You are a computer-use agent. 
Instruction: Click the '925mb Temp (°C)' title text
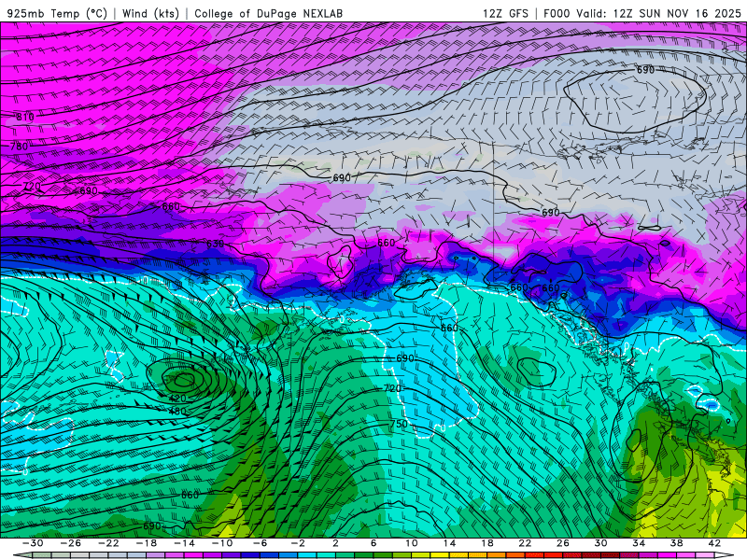click(58, 13)
